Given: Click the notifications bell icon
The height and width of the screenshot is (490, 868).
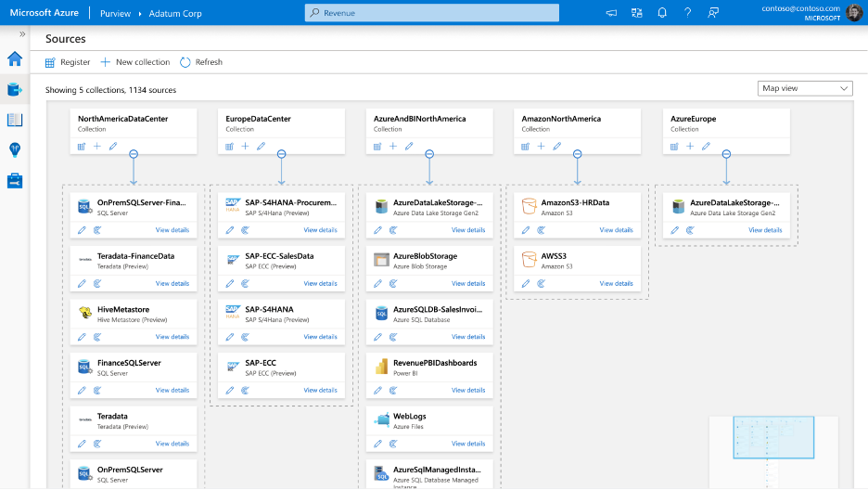Looking at the screenshot, I should point(662,13).
